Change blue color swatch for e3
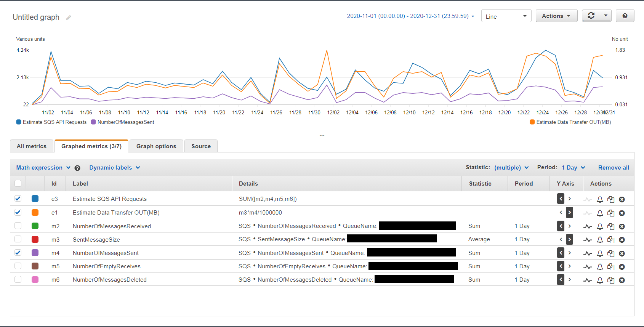The height and width of the screenshot is (327, 644). coord(35,199)
